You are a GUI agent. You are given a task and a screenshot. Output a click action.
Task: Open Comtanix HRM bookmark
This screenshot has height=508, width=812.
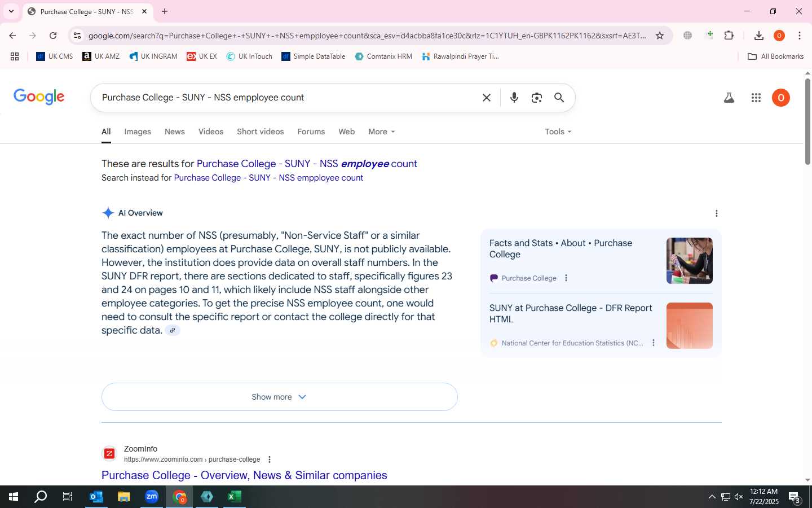[383, 56]
